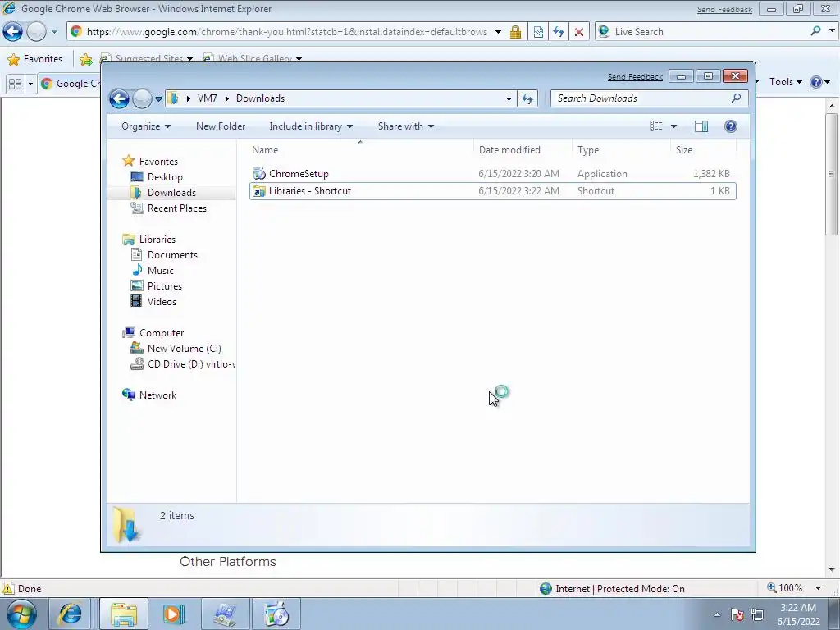This screenshot has height=630, width=840.
Task: Click the IE vertical scrollbar thumb
Action: (831, 174)
